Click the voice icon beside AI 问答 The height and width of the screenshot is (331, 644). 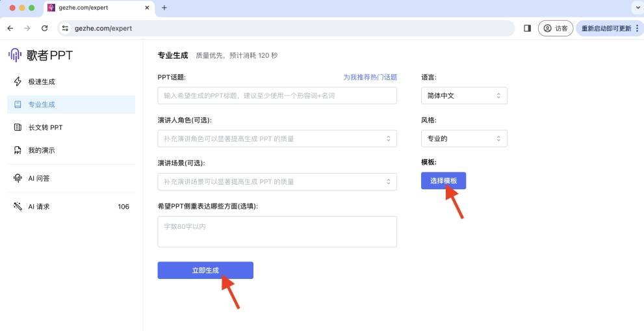pos(18,178)
